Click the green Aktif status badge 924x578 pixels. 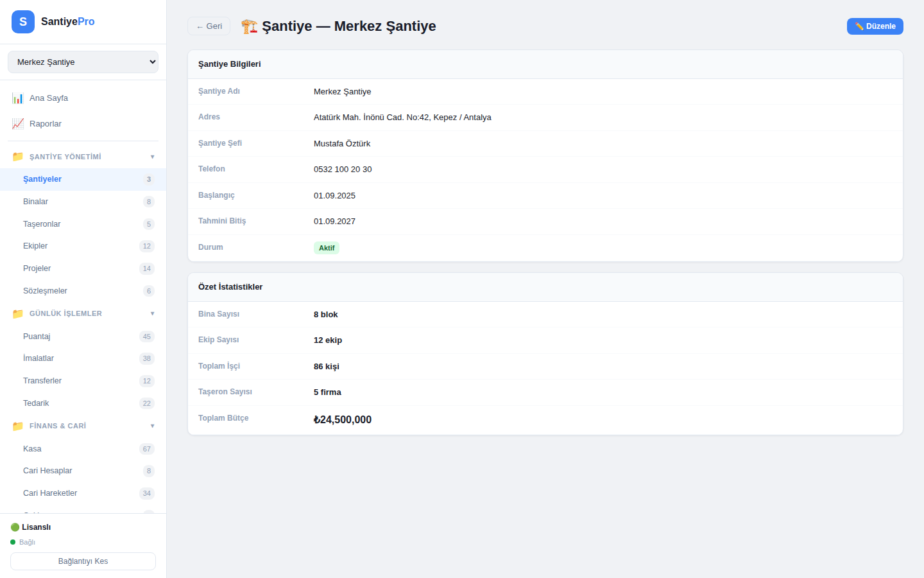click(x=326, y=248)
